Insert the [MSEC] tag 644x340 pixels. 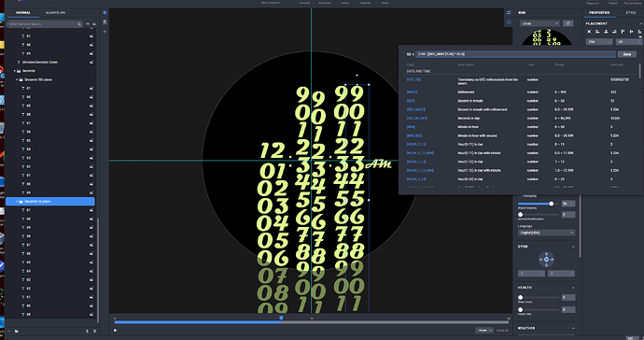(x=412, y=92)
